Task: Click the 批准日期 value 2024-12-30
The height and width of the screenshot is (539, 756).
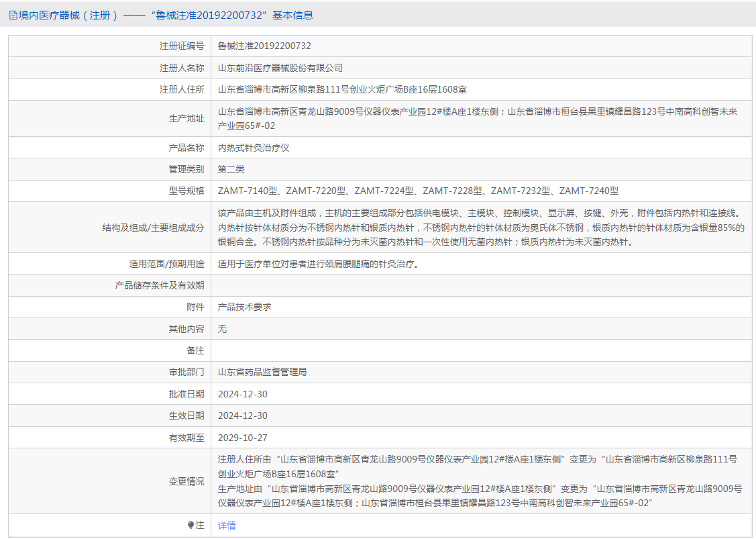Action: [243, 394]
